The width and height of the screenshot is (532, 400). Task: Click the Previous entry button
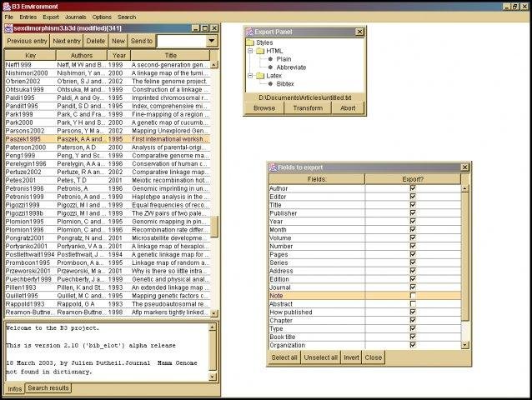click(27, 41)
